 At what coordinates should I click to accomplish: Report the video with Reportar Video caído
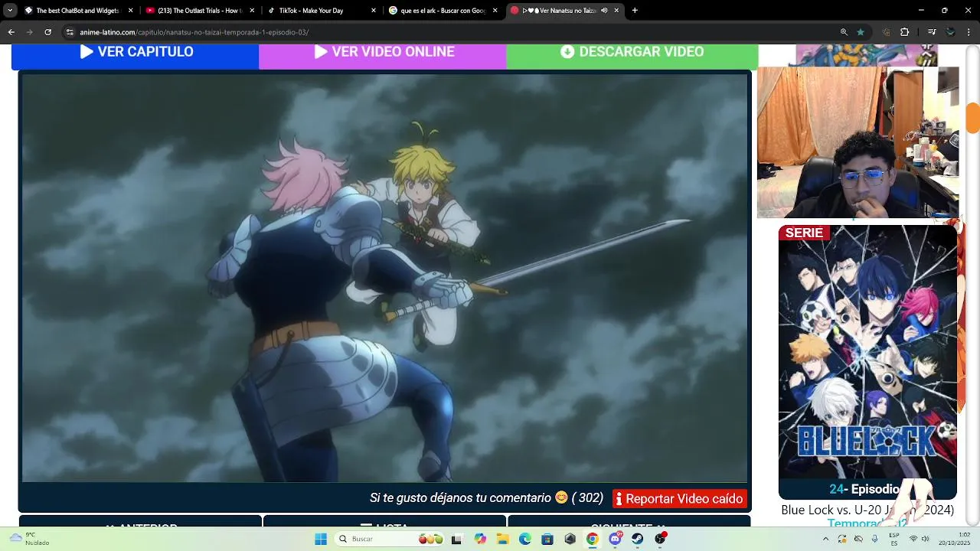pos(680,499)
